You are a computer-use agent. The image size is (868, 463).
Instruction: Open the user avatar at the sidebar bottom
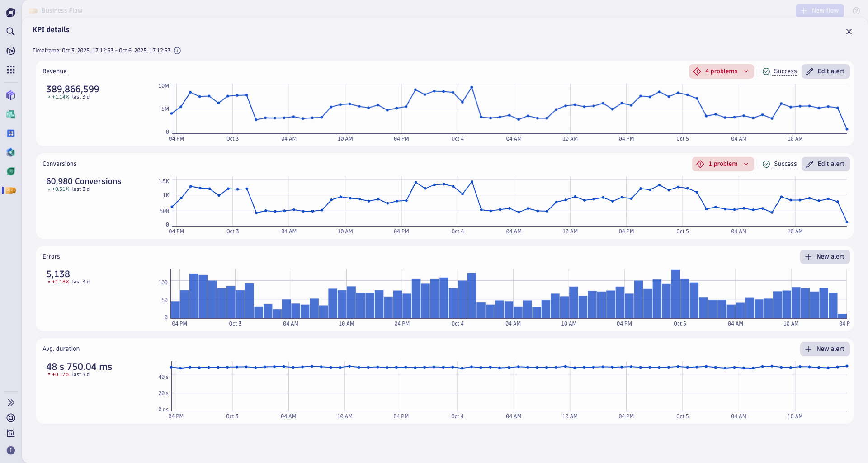click(11, 450)
